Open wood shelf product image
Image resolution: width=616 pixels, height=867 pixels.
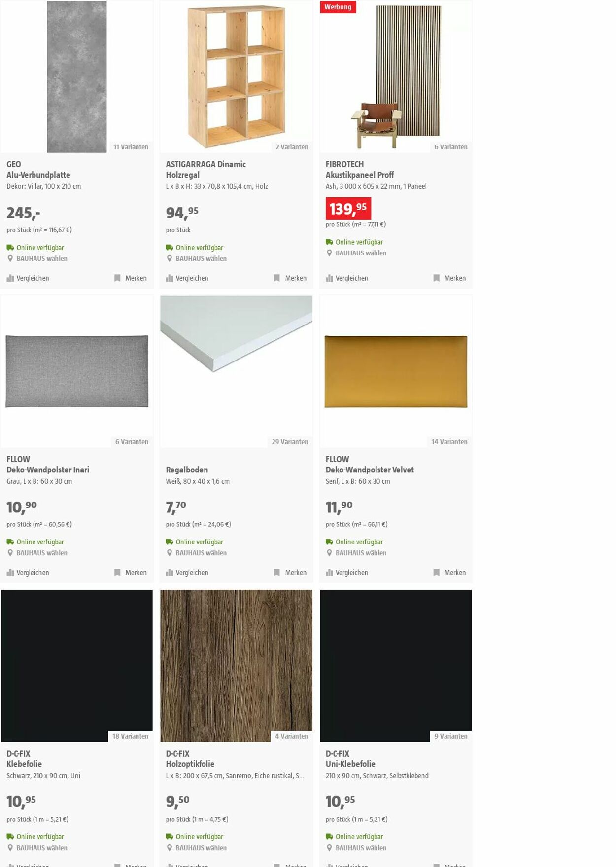(236, 76)
